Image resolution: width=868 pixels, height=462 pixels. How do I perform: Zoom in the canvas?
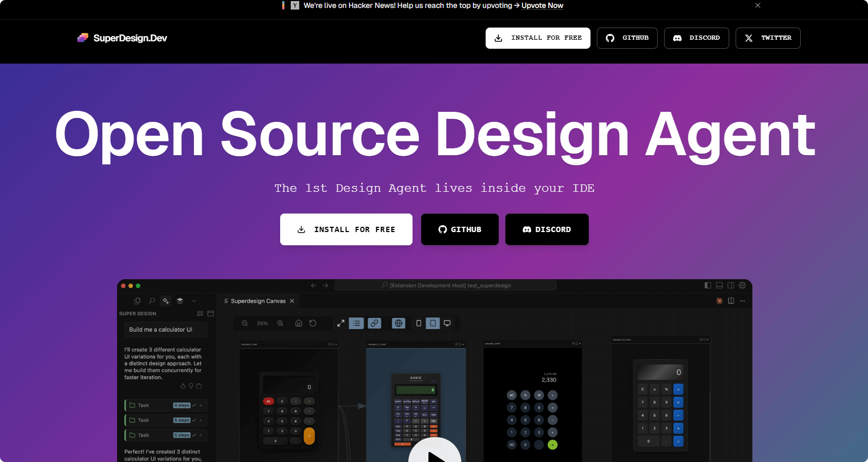(280, 323)
